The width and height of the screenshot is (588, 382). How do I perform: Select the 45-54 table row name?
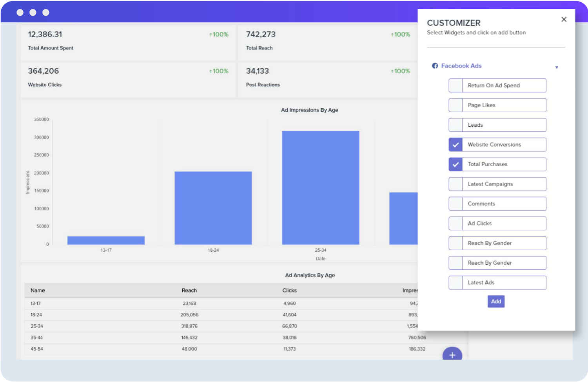click(37, 349)
